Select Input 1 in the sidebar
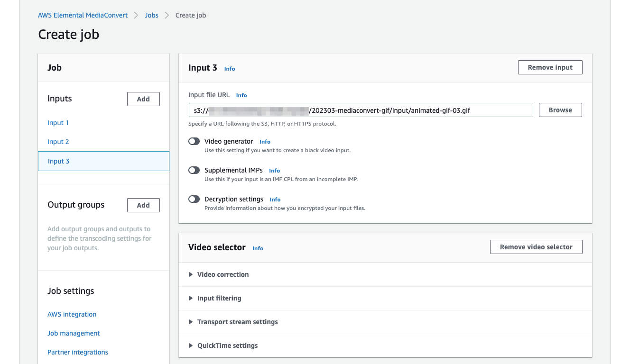The height and width of the screenshot is (364, 630). pos(58,123)
